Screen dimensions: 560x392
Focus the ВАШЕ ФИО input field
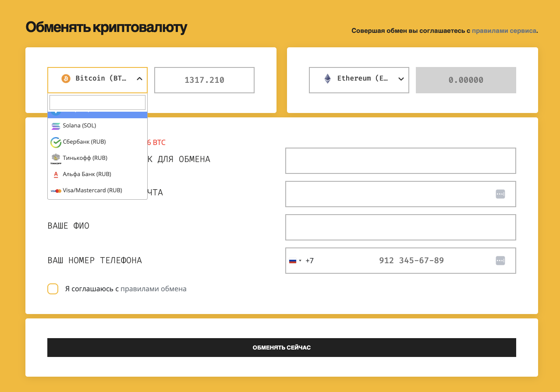point(401,227)
